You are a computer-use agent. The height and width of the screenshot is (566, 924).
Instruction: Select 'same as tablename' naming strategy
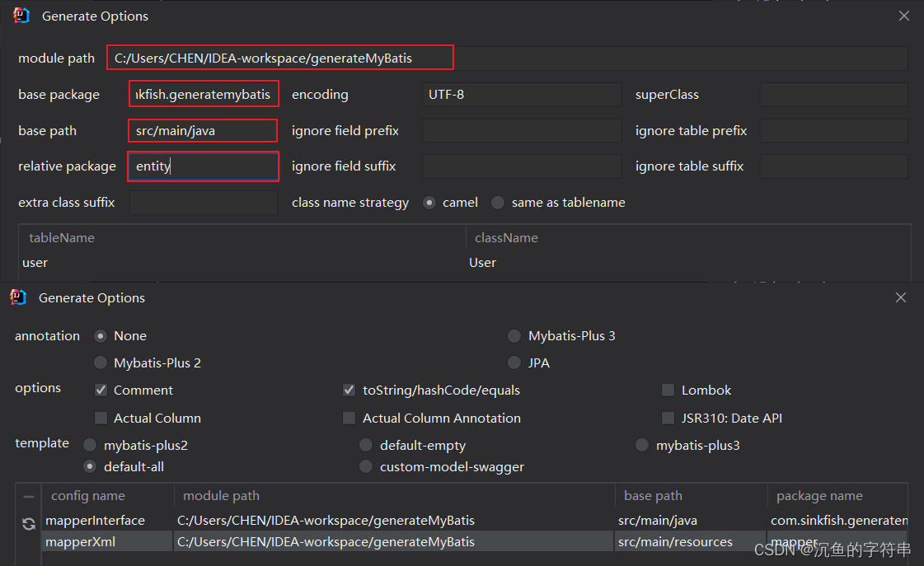coord(498,202)
